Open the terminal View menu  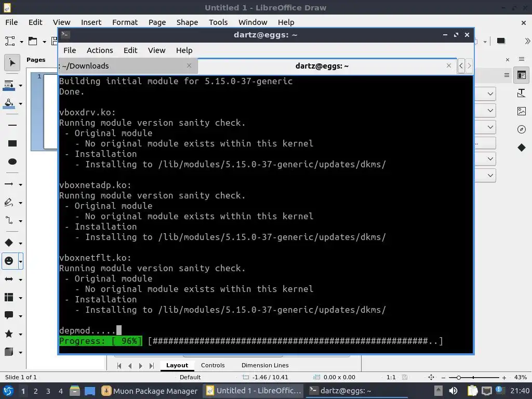click(156, 50)
